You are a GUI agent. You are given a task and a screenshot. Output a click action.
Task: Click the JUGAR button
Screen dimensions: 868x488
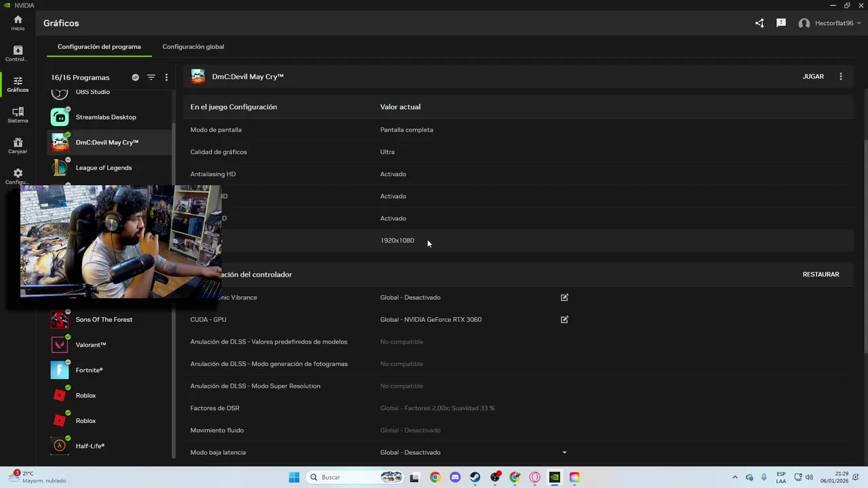click(813, 77)
